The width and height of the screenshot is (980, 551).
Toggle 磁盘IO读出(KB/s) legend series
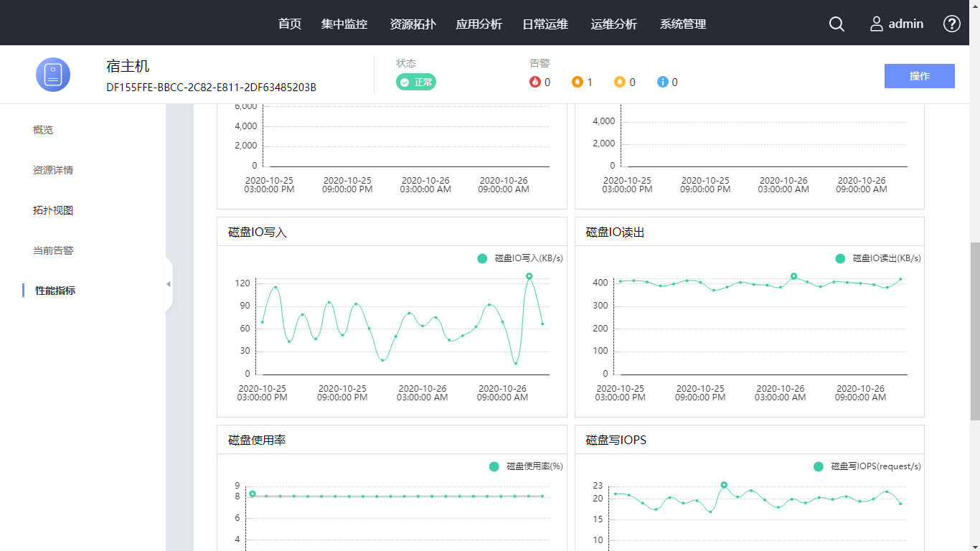tap(878, 258)
